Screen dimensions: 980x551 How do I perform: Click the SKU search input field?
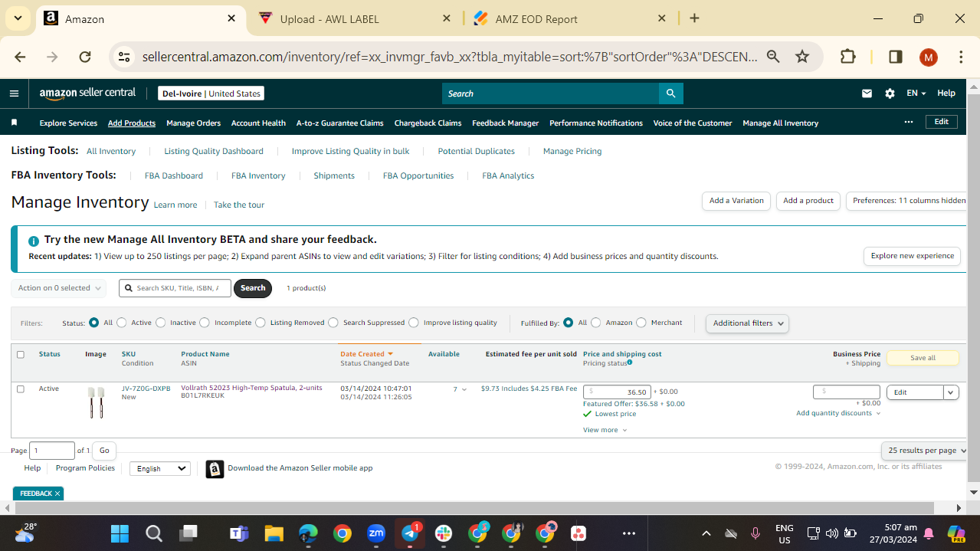175,288
